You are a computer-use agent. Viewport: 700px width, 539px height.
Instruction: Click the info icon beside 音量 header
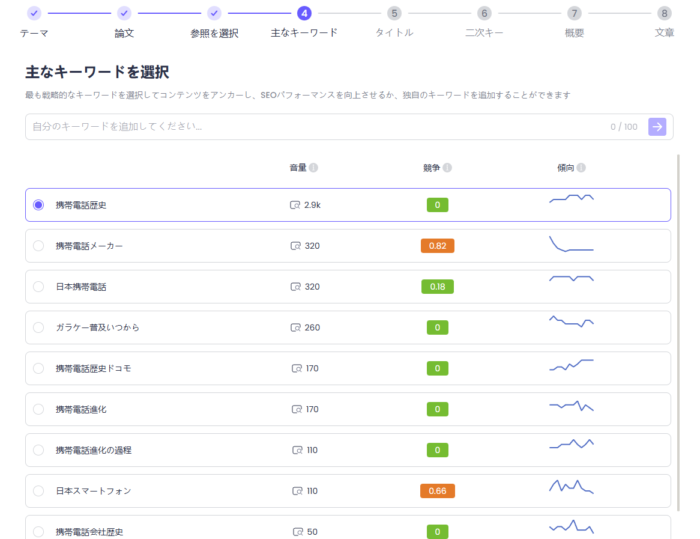tap(313, 167)
